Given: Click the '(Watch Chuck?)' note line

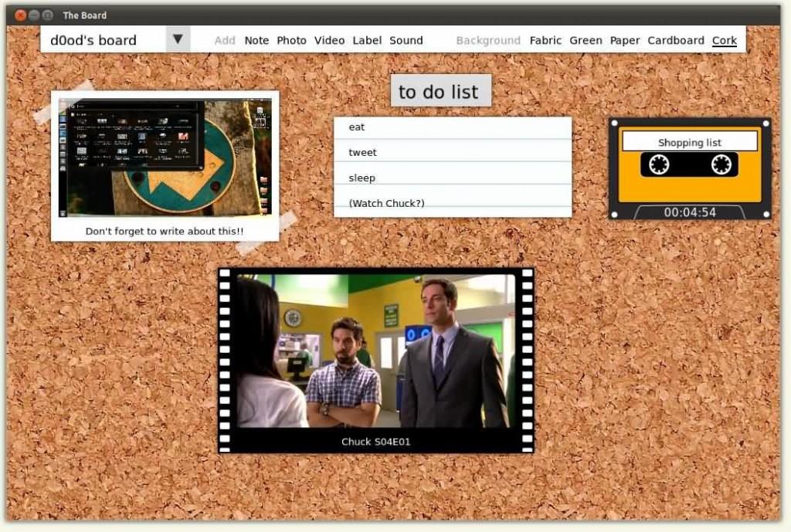Looking at the screenshot, I should (386, 203).
